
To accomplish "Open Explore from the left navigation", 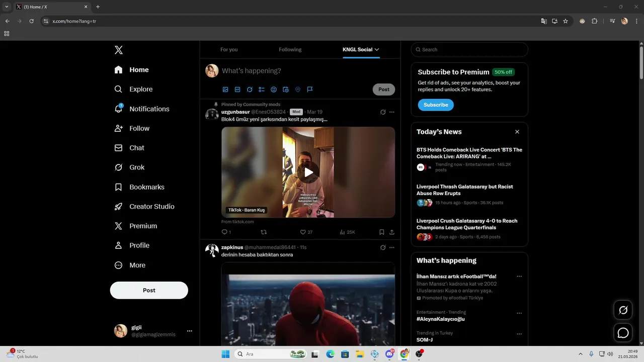I will [x=134, y=89].
